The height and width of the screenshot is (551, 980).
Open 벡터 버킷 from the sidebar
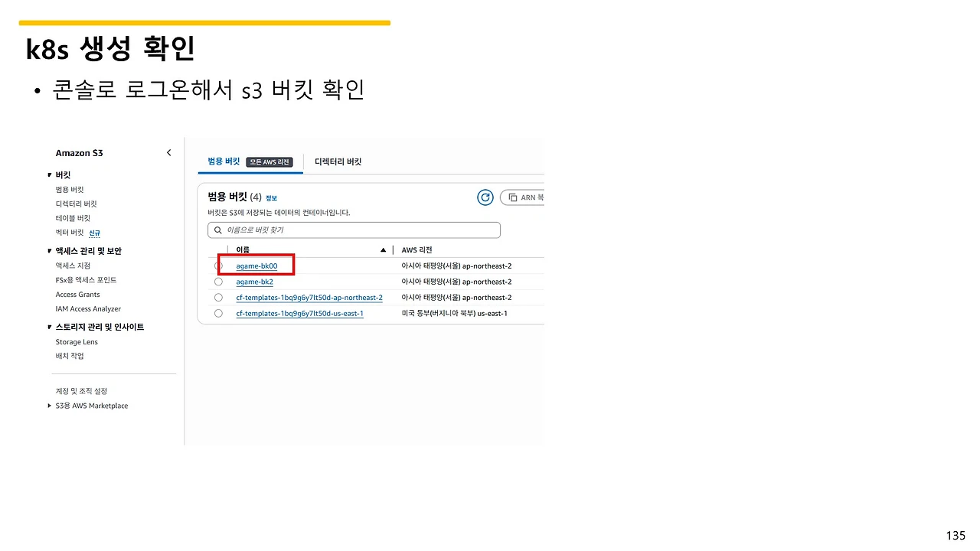click(70, 233)
